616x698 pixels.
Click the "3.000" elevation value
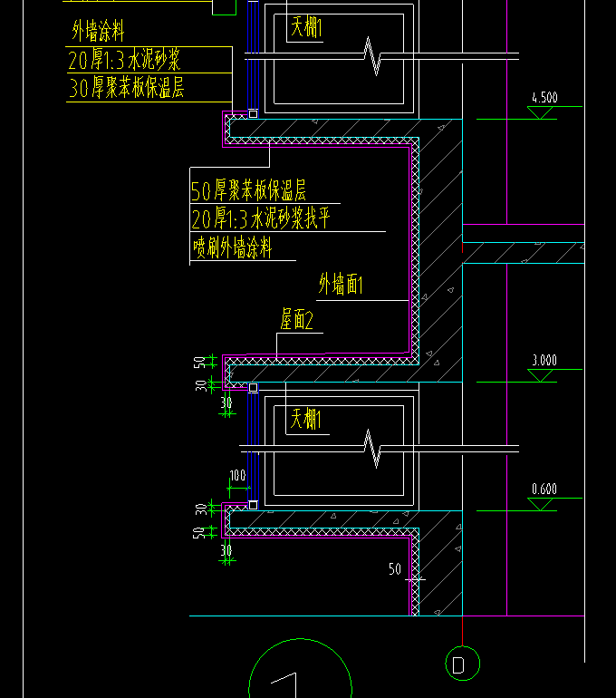[x=544, y=360]
